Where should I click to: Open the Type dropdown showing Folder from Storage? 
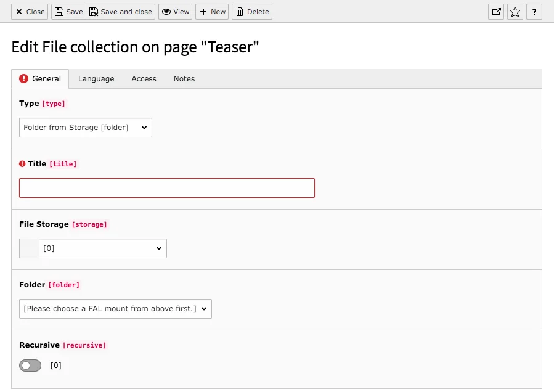(85, 128)
